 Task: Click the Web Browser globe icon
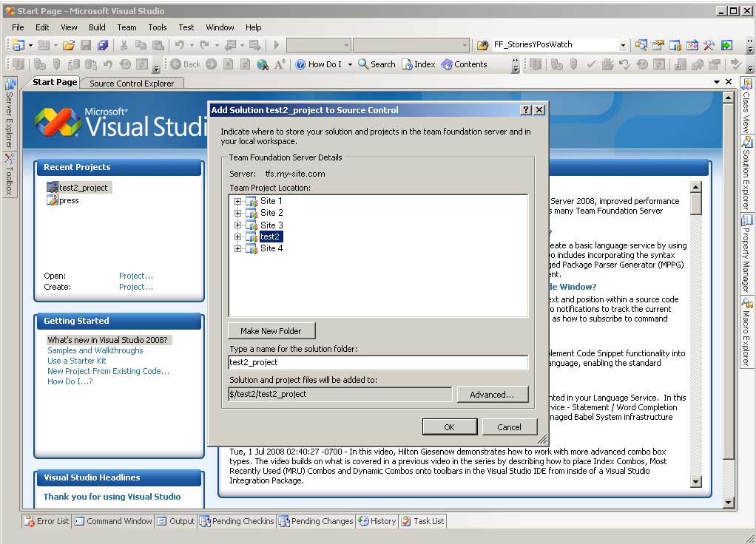[263, 64]
